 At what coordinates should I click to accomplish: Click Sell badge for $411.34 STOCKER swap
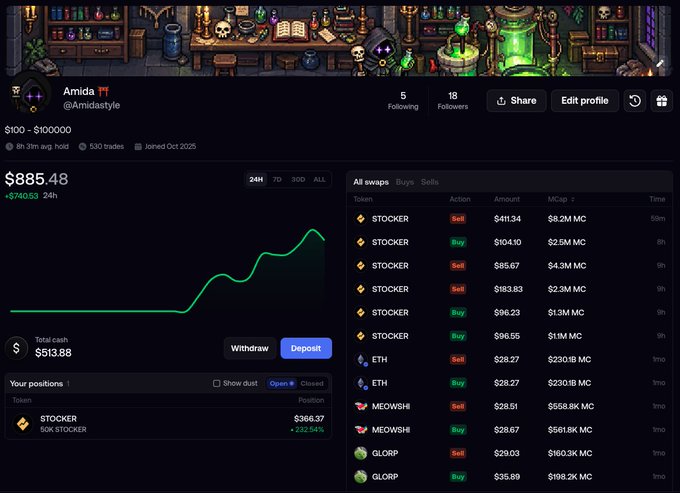click(x=458, y=219)
